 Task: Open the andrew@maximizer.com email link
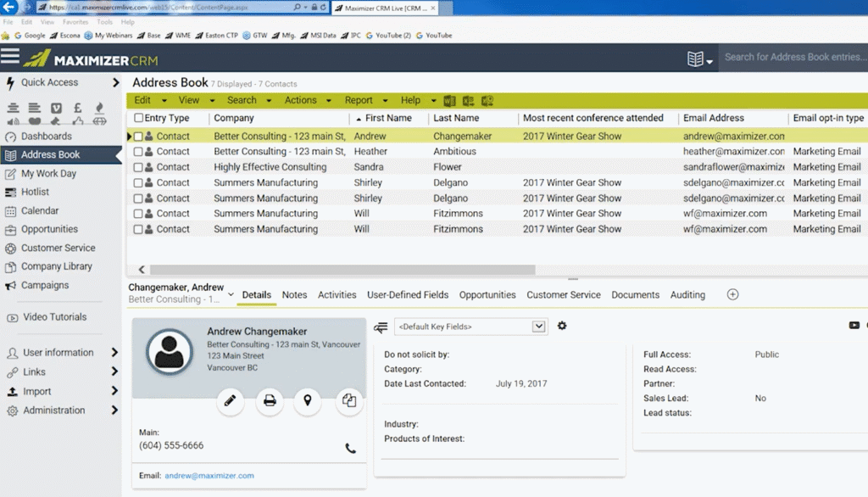209,476
